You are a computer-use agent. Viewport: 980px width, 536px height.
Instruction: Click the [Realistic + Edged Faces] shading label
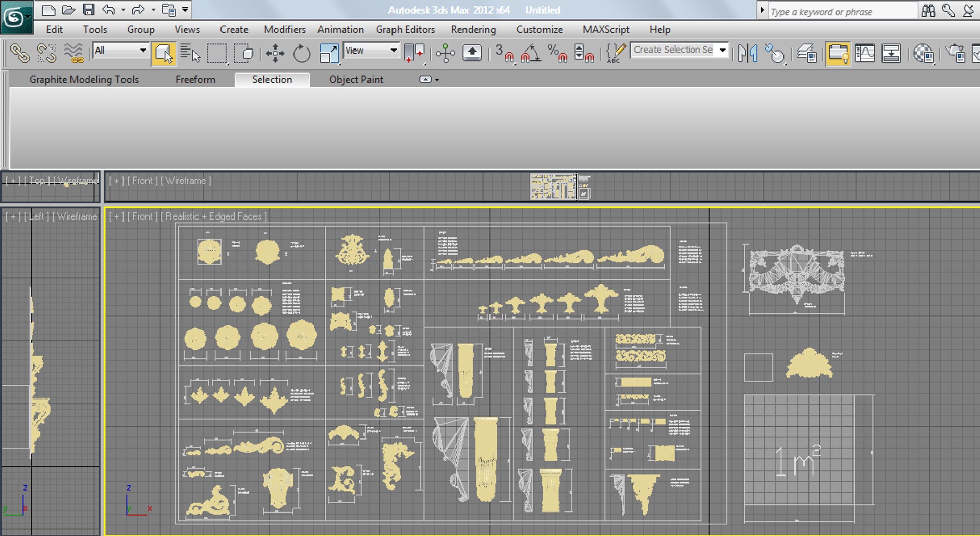point(214,216)
